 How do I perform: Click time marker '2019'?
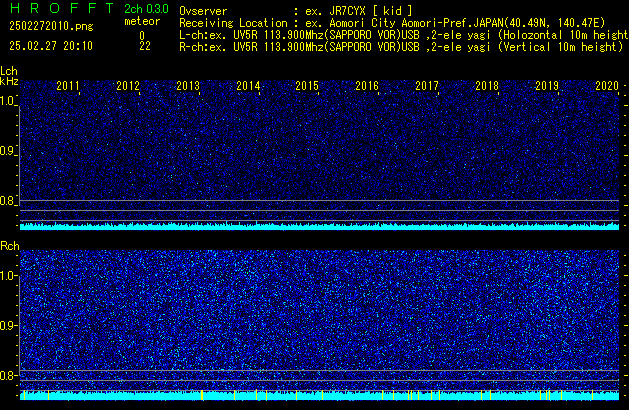pos(547,86)
